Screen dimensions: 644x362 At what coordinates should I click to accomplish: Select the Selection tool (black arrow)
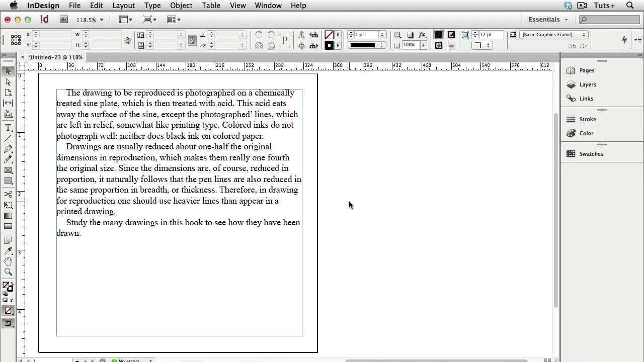pyautogui.click(x=8, y=71)
